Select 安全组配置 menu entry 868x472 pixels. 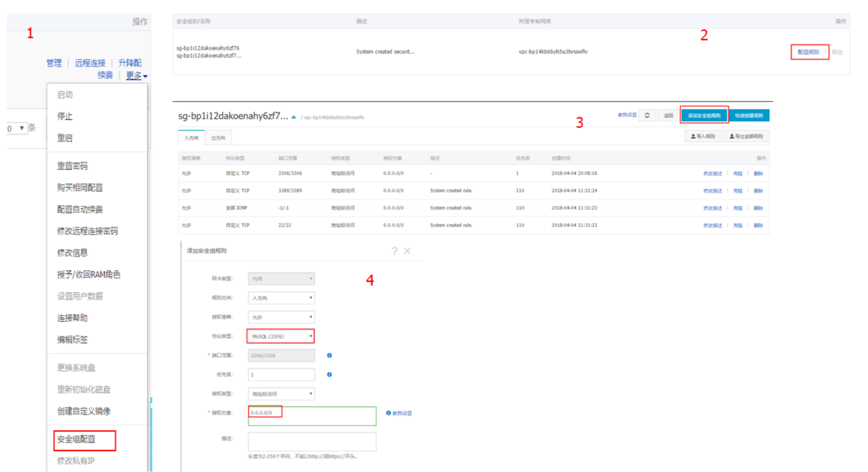(76, 439)
